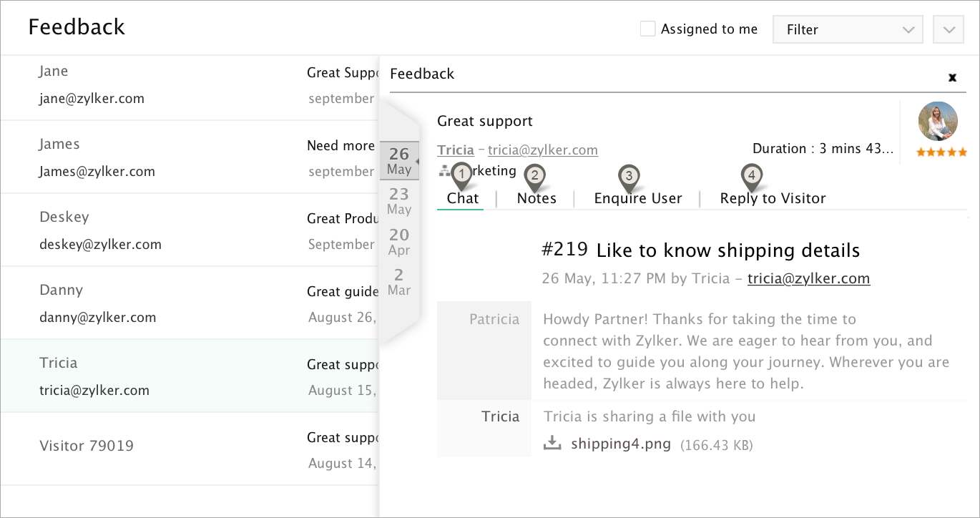The image size is (980, 518).
Task: Open the Enquire User tab
Action: tap(638, 198)
